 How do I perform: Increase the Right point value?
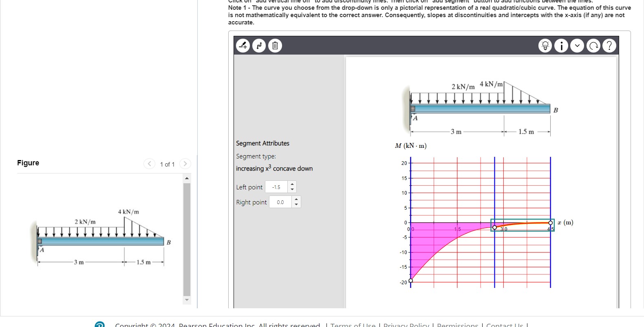(296, 199)
